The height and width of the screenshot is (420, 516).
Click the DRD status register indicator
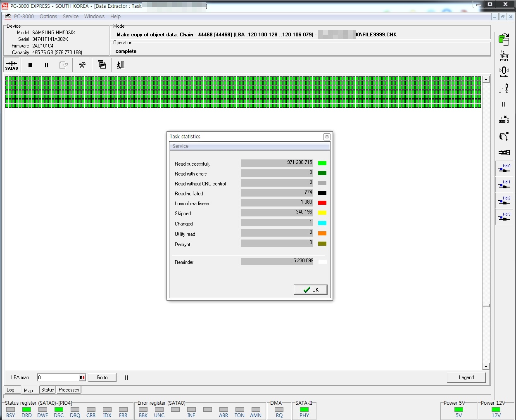coord(26,410)
